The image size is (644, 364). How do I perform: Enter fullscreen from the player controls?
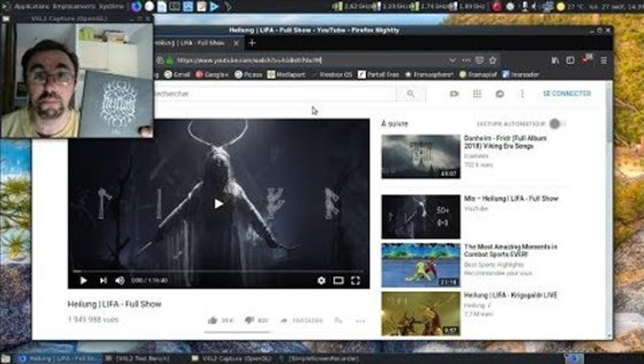click(355, 281)
